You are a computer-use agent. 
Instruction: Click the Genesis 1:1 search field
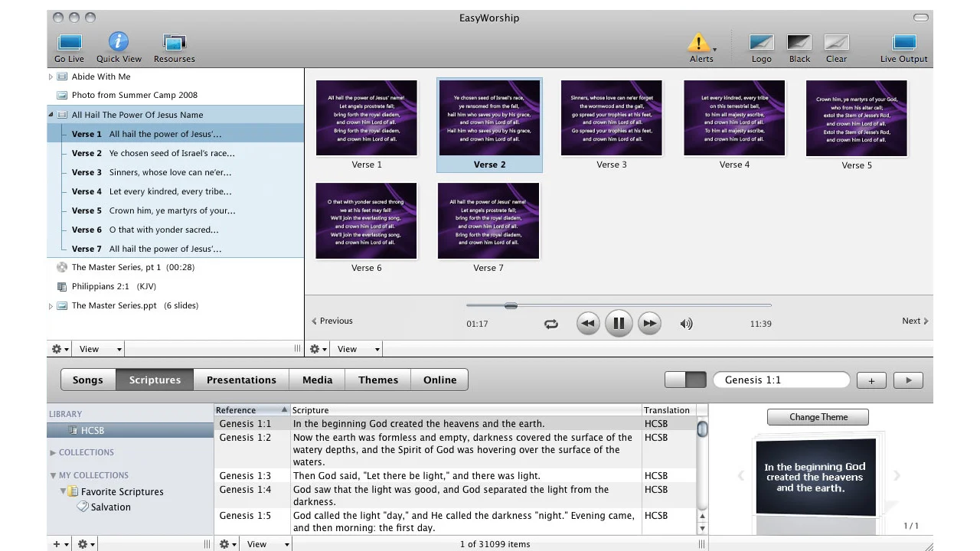click(x=782, y=380)
